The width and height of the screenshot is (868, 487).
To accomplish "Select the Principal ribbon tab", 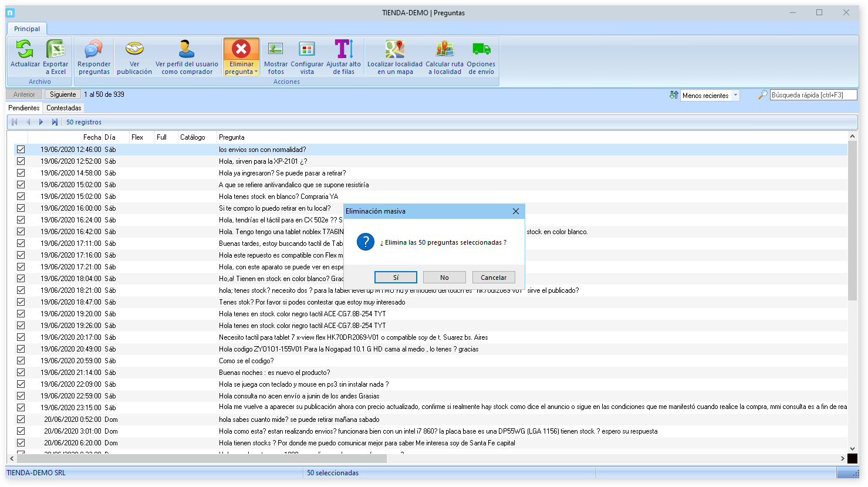I will click(x=27, y=29).
